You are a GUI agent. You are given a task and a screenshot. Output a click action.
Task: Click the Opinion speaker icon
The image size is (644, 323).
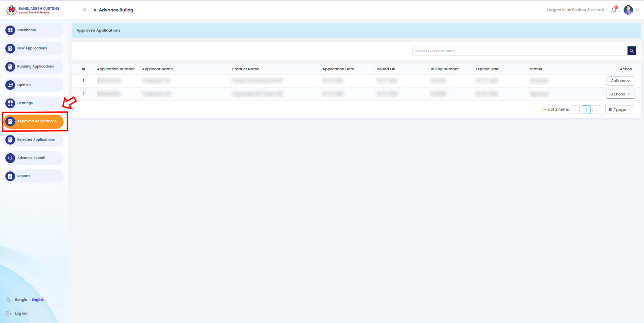pos(10,85)
